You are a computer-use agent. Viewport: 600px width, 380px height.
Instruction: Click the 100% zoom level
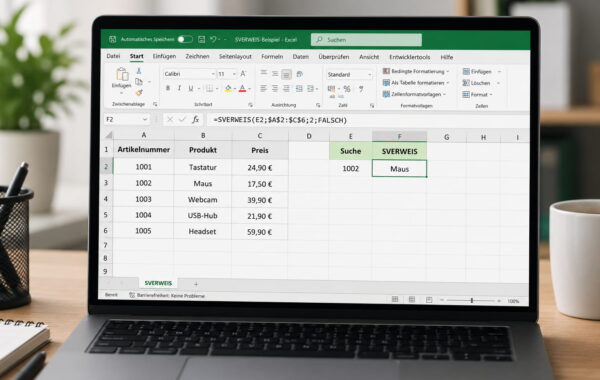[513, 301]
